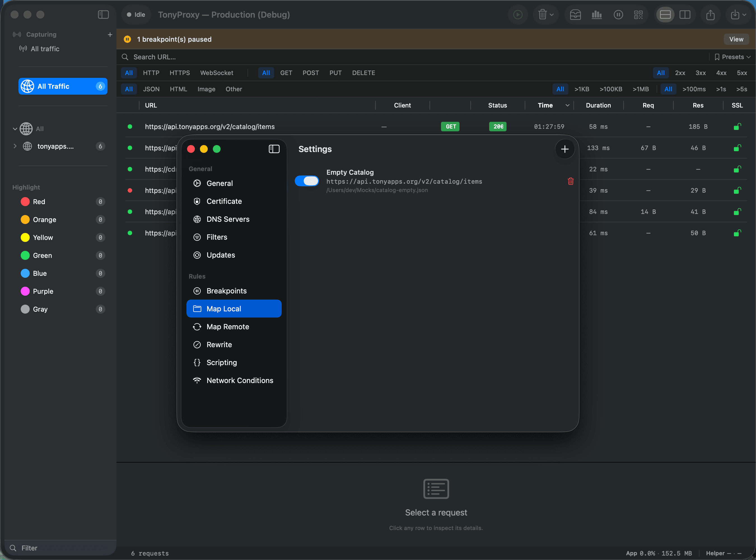Click the green dot of the 58 ms row
Image resolution: width=756 pixels, height=560 pixels.
pos(130,127)
